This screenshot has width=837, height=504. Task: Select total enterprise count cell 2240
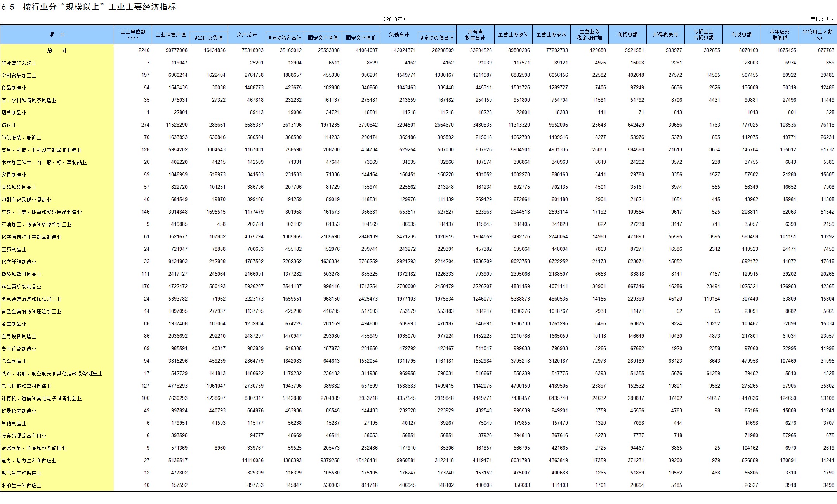(144, 50)
